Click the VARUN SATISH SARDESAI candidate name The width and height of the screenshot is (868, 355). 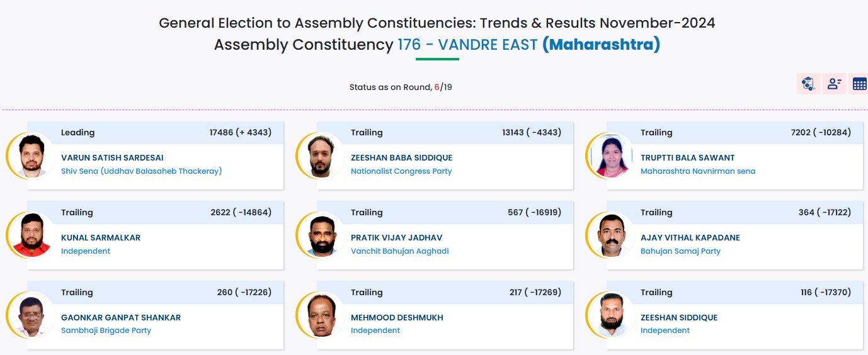112,158
